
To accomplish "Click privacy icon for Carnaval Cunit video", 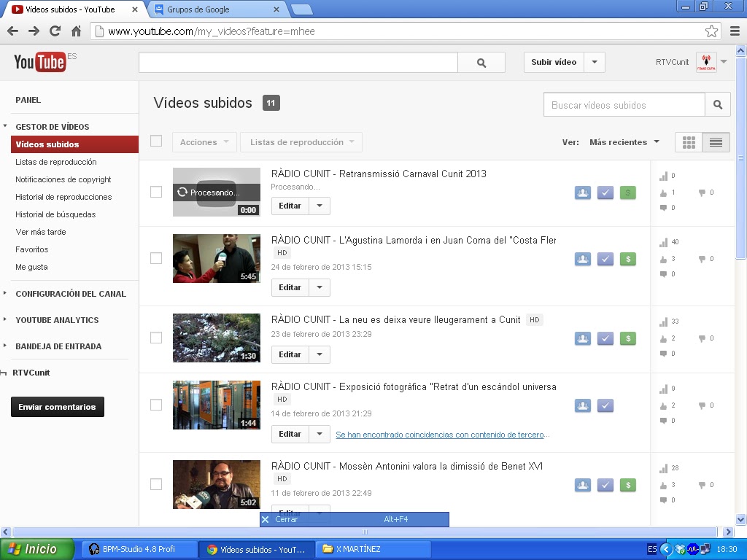I will coord(583,192).
